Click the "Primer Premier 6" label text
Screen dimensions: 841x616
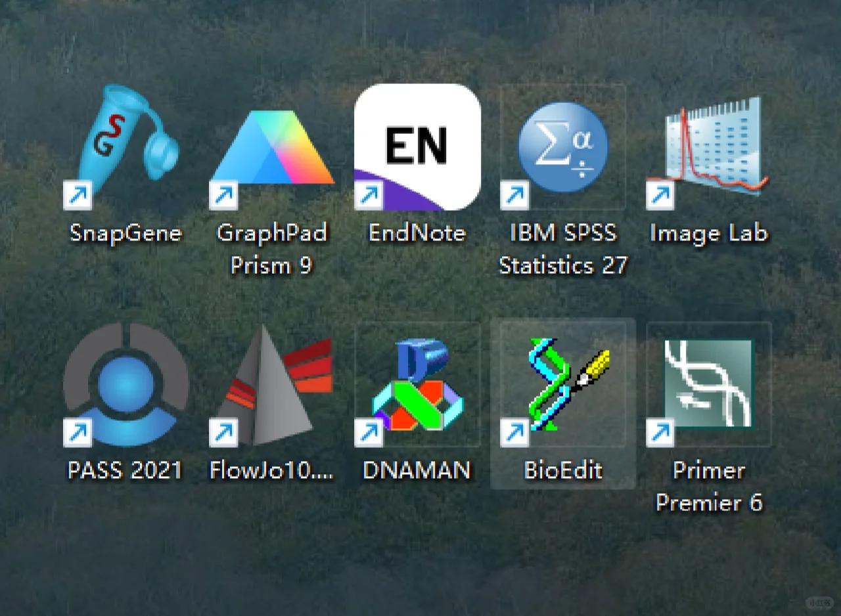point(709,487)
